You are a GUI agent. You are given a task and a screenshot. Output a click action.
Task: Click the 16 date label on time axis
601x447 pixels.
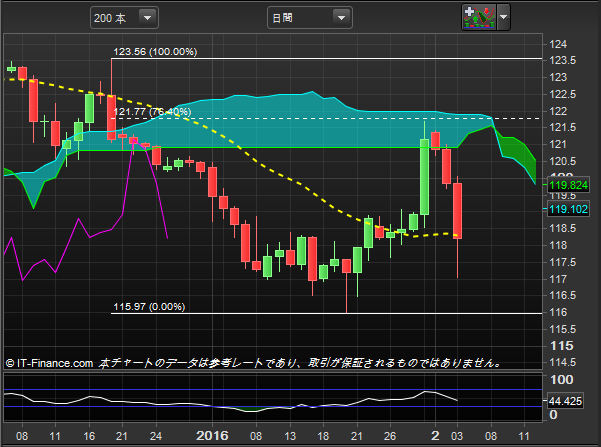(x=89, y=436)
